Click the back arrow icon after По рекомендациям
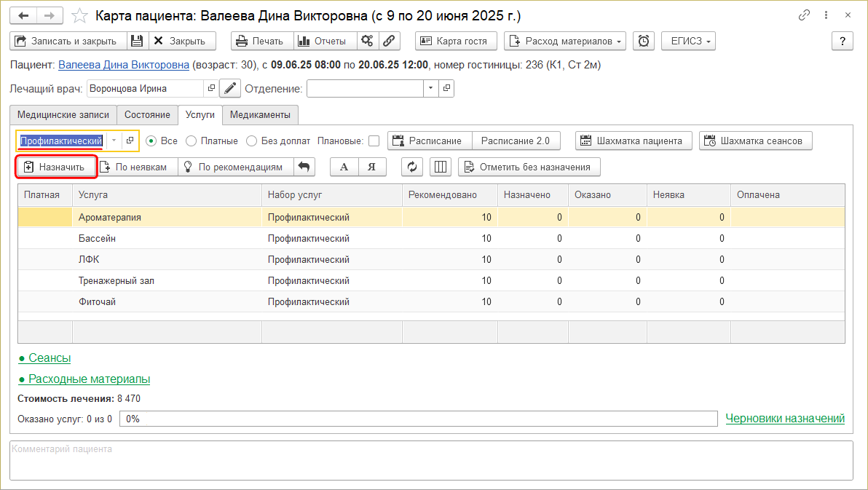 [x=304, y=167]
